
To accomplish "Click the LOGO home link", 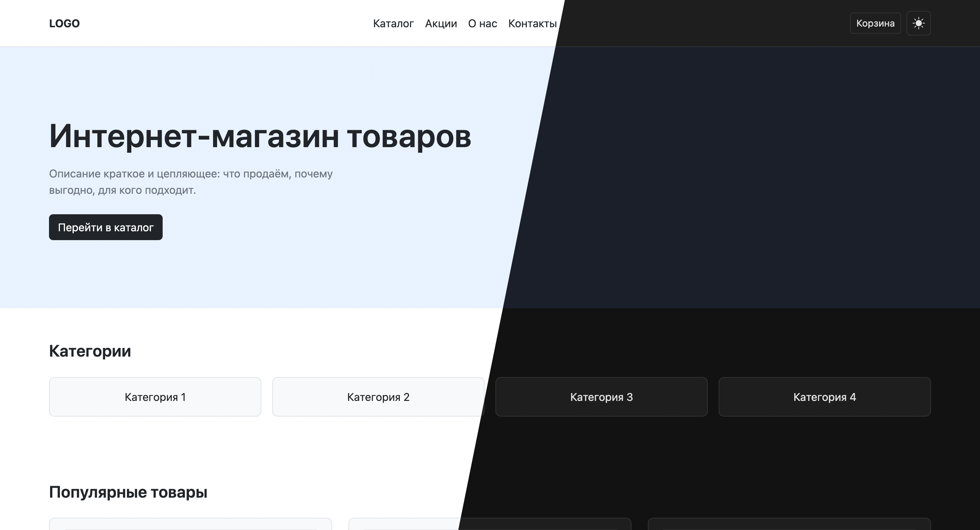I will (x=64, y=24).
